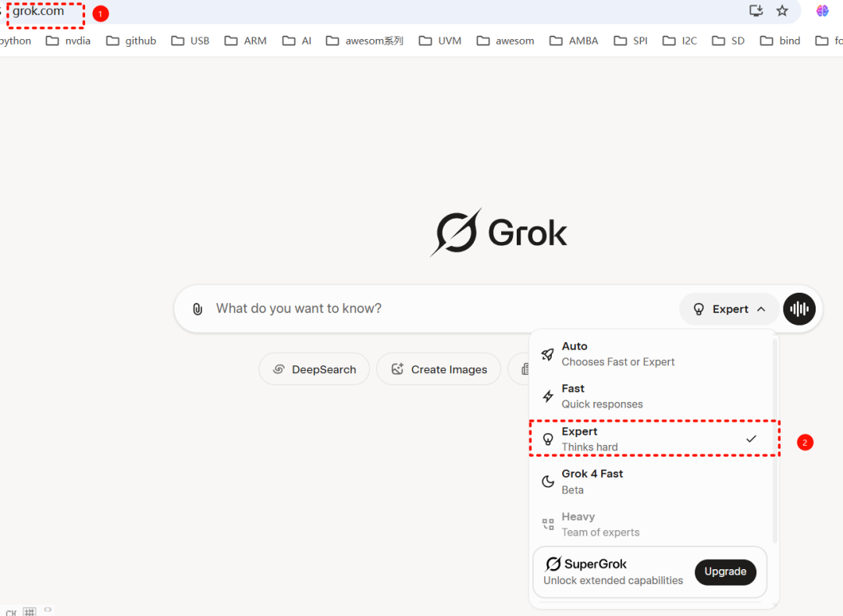Open the github bookmark folder
The image size is (843, 616).
tap(131, 41)
